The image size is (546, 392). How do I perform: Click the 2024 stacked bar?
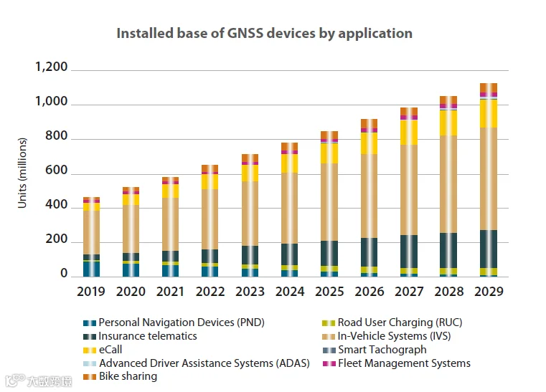point(290,210)
